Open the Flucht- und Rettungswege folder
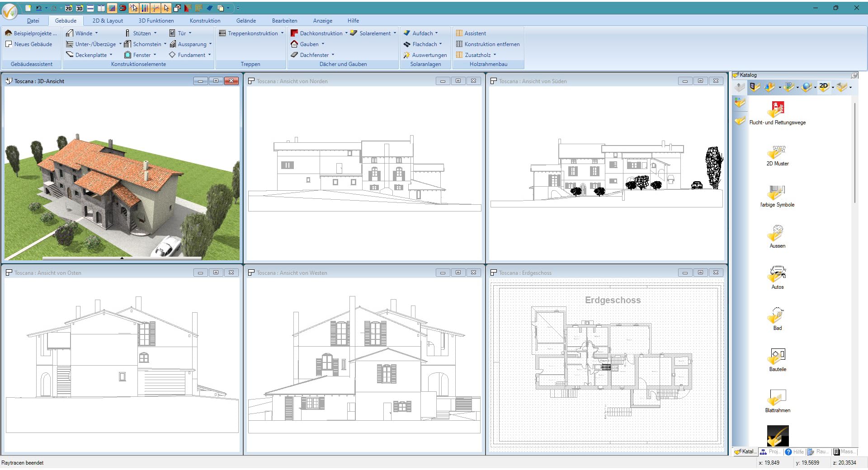The width and height of the screenshot is (868, 470). pyautogui.click(x=777, y=113)
